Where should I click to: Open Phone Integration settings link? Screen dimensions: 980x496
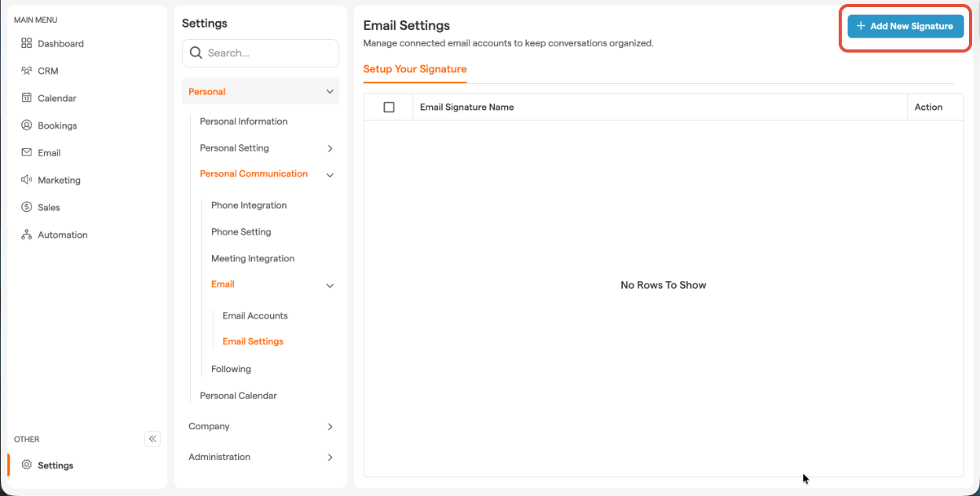(x=249, y=206)
